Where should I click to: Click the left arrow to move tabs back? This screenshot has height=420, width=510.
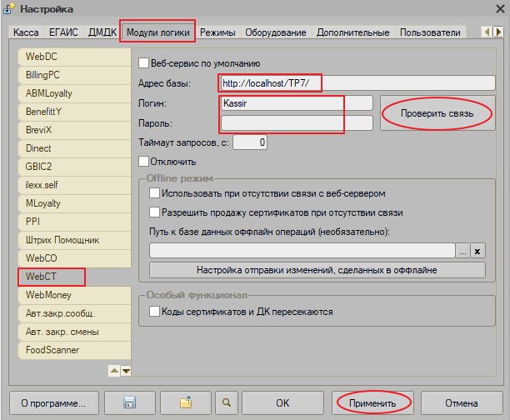click(x=487, y=32)
